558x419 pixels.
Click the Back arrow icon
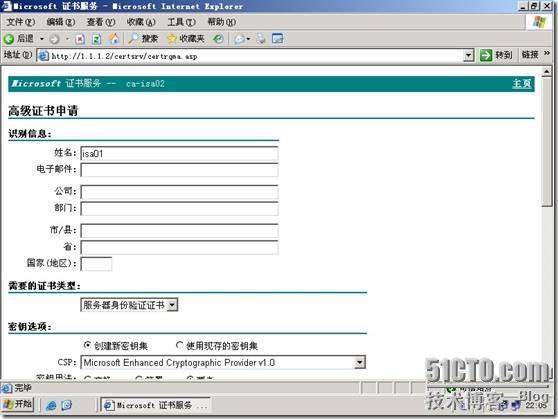[9, 38]
